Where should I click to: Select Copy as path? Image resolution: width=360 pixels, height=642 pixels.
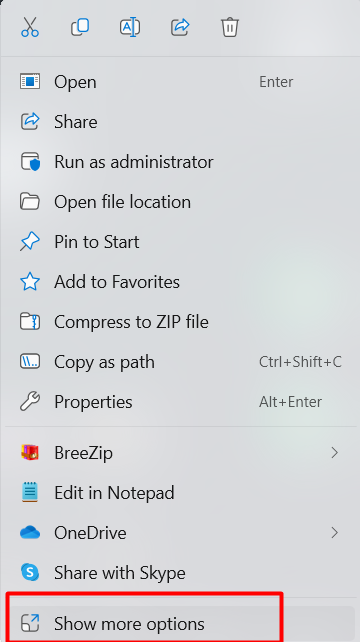coord(180,362)
